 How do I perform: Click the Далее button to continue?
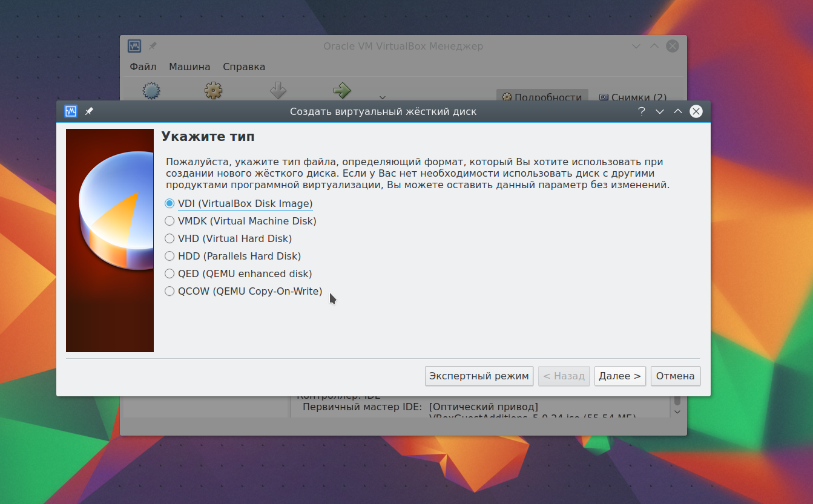pyautogui.click(x=620, y=376)
